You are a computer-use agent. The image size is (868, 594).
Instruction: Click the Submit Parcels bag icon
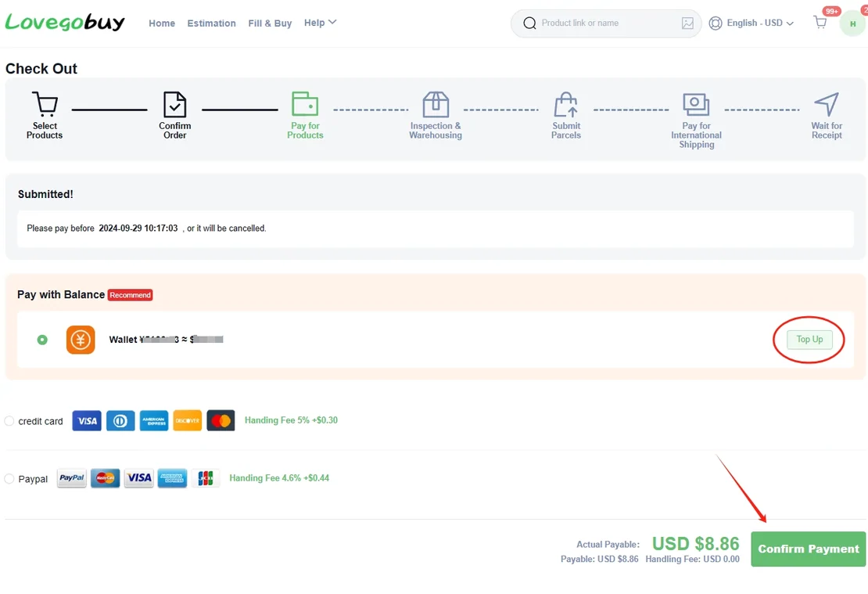pyautogui.click(x=565, y=104)
